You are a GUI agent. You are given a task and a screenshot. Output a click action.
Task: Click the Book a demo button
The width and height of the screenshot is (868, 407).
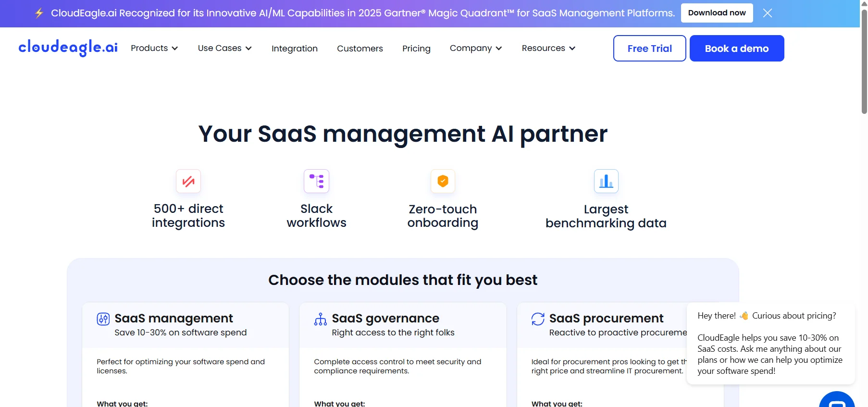[737, 48]
